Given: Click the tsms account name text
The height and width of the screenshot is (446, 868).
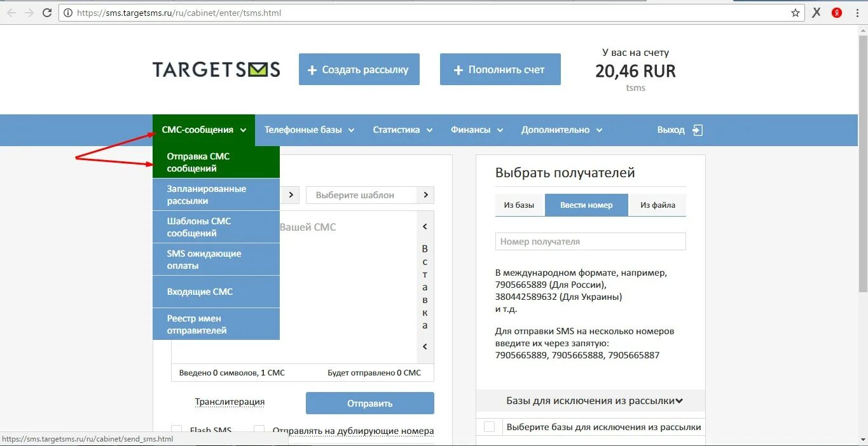Looking at the screenshot, I should point(635,88).
